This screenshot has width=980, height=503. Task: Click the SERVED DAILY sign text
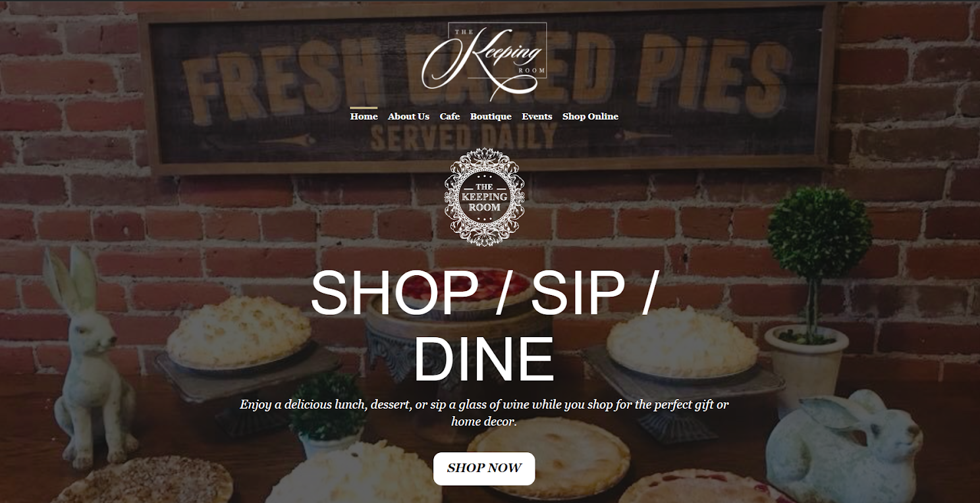[x=464, y=137]
